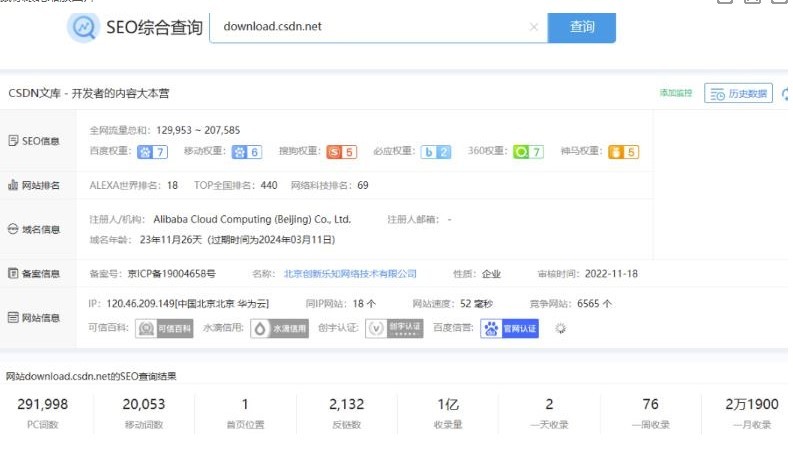793x450 pixels.
Task: Click the traffic total 129,953 ~ 207,585
Action: 198,130
